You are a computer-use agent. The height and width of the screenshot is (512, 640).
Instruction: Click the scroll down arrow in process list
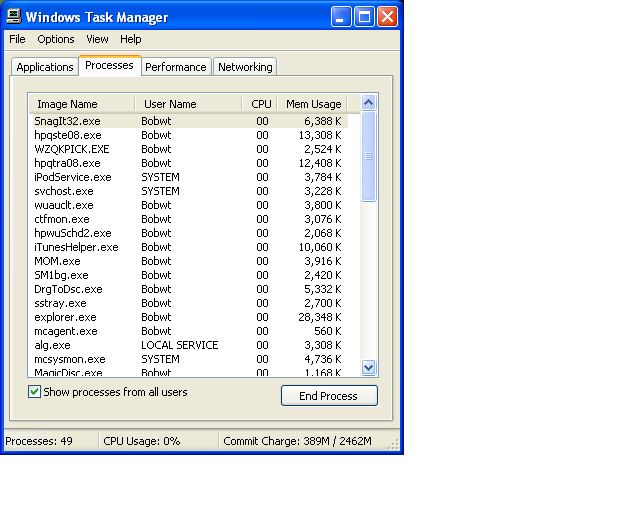coord(369,367)
